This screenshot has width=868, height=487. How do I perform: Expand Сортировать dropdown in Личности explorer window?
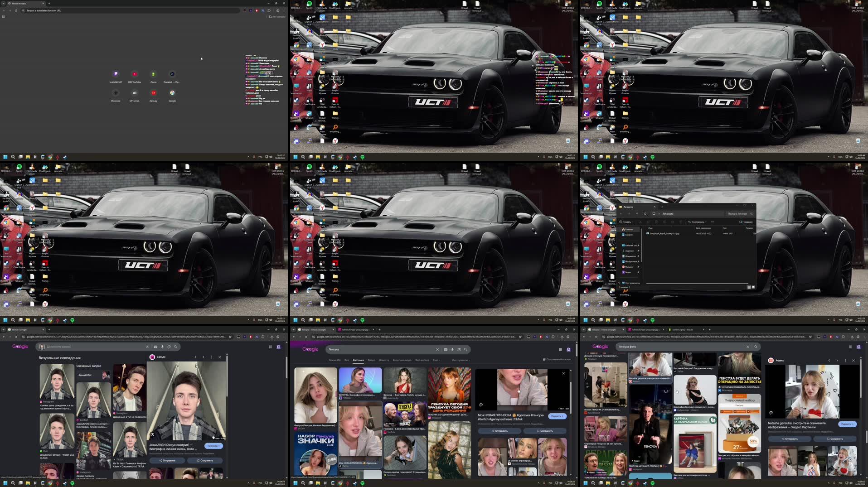(x=698, y=222)
